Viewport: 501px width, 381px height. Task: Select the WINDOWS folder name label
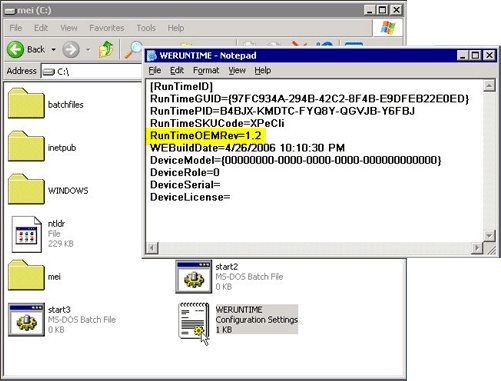(68, 191)
